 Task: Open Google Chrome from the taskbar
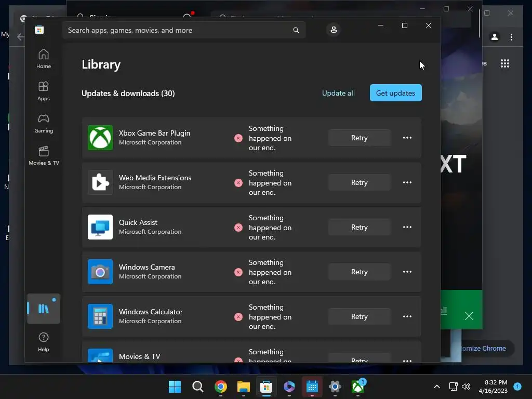(221, 387)
